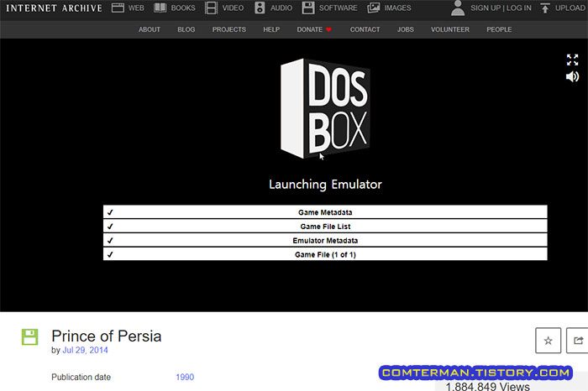
Task: Click the Game File (1 of 1) row
Action: (x=325, y=254)
